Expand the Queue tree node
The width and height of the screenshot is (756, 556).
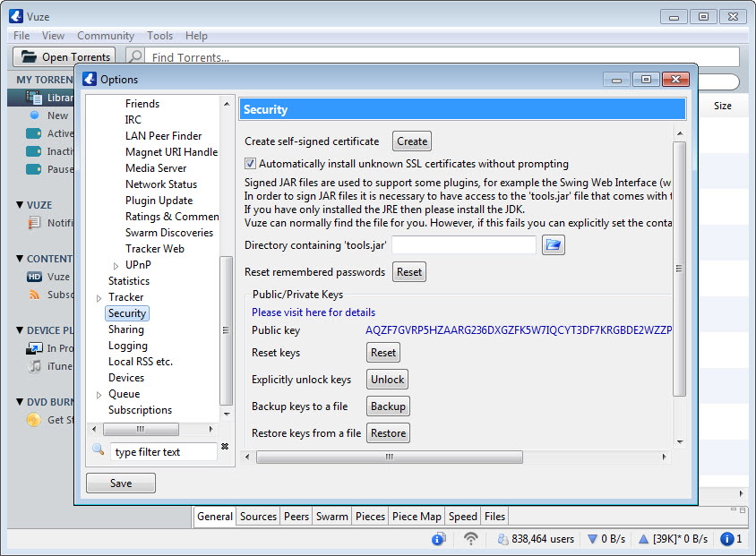(99, 394)
